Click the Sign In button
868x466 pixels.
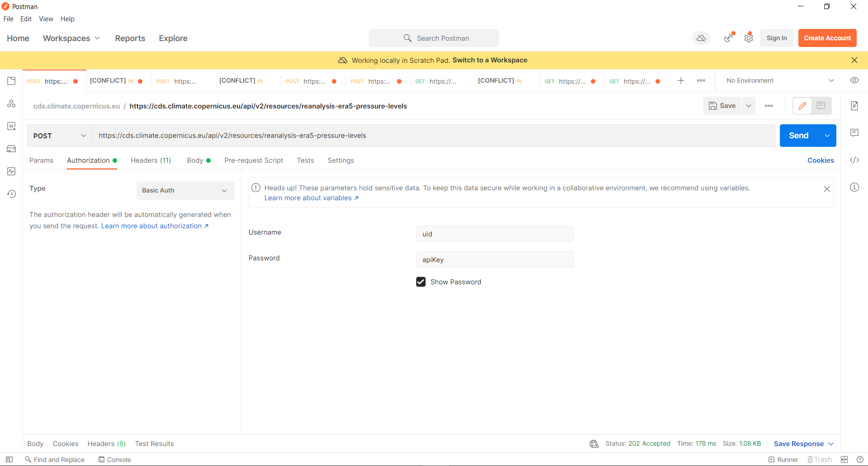point(777,38)
